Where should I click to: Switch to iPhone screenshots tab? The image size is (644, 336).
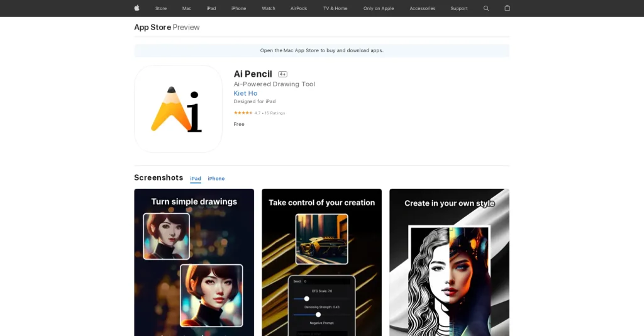[x=216, y=179]
